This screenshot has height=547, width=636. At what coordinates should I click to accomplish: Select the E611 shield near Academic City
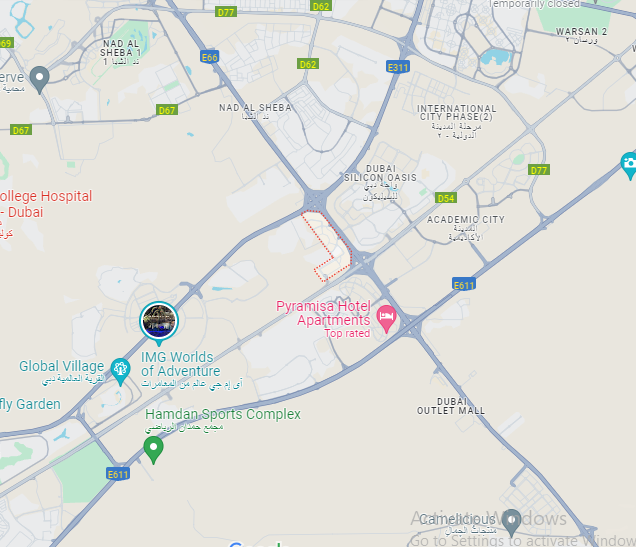click(463, 284)
